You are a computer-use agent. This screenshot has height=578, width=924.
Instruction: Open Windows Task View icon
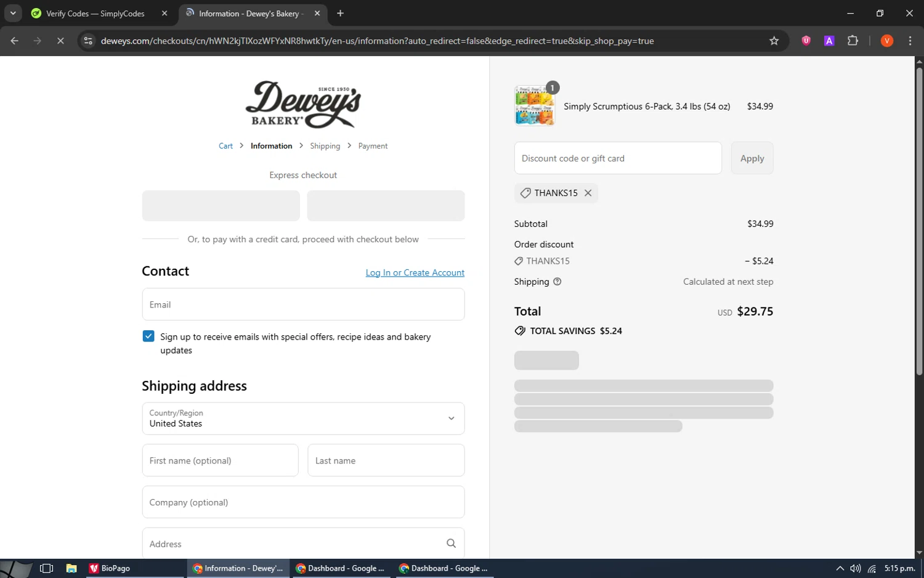[x=46, y=568]
